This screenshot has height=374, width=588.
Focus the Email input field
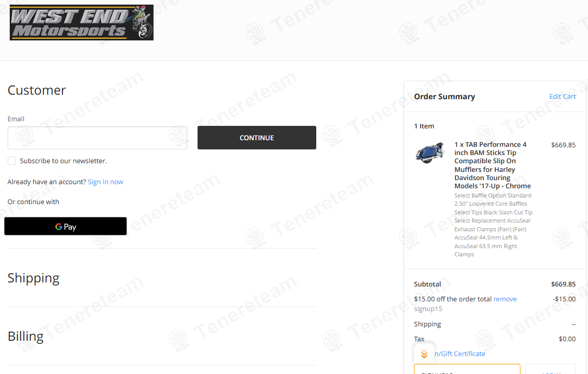click(98, 138)
